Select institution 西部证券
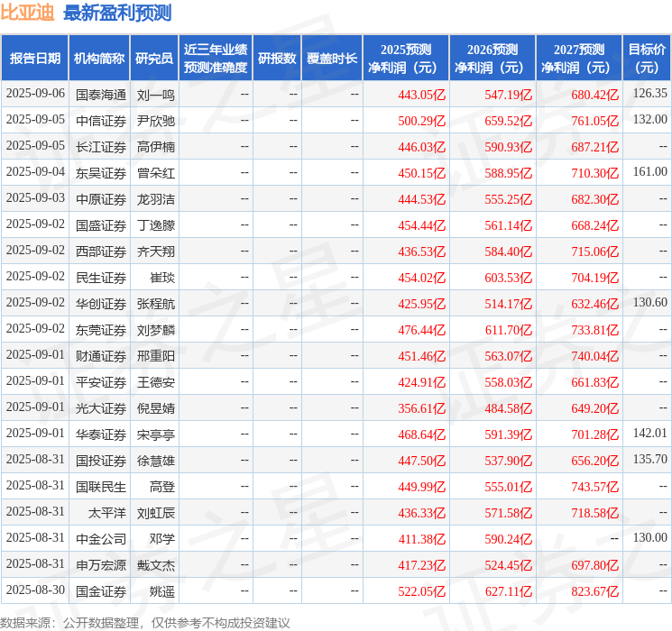The image size is (672, 631). [x=101, y=251]
